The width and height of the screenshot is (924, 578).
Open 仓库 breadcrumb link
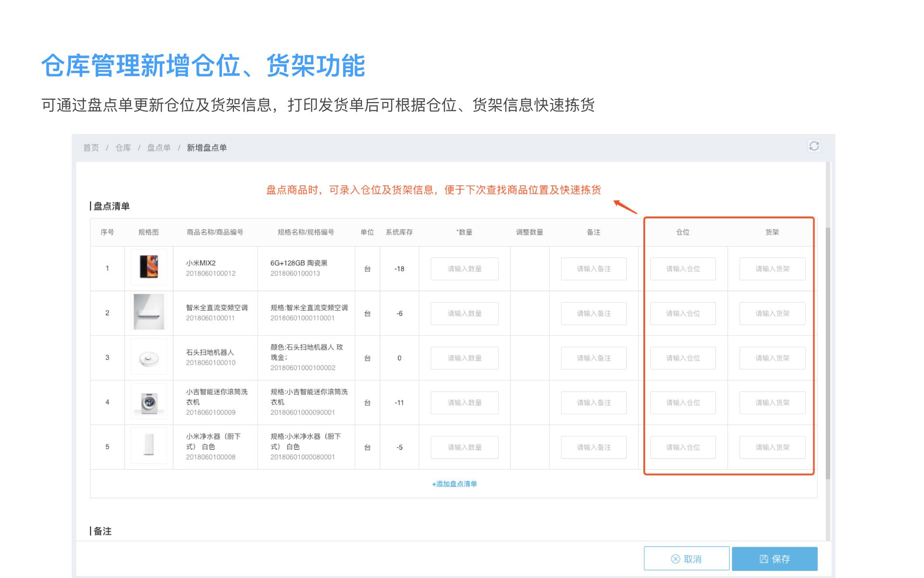tap(123, 147)
